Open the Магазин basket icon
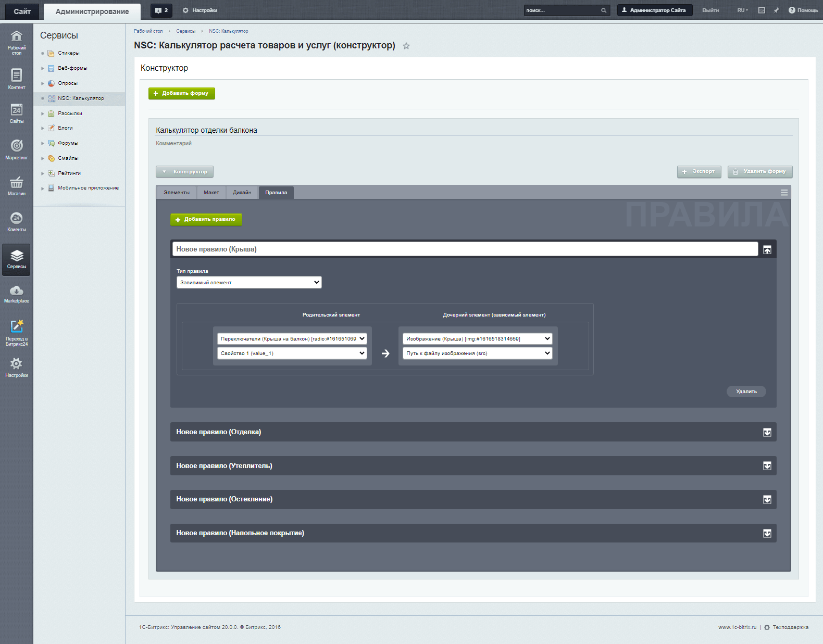 coord(17,183)
